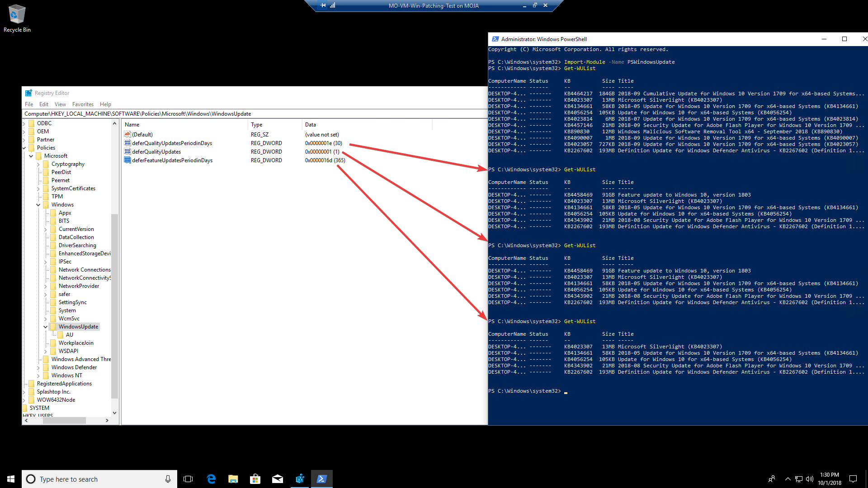Click the Type here to search box
Screen dimensions: 868x488
click(x=99, y=479)
